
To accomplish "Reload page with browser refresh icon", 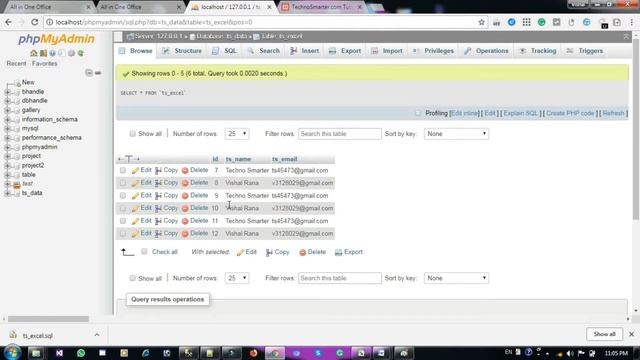I will pyautogui.click(x=35, y=22).
